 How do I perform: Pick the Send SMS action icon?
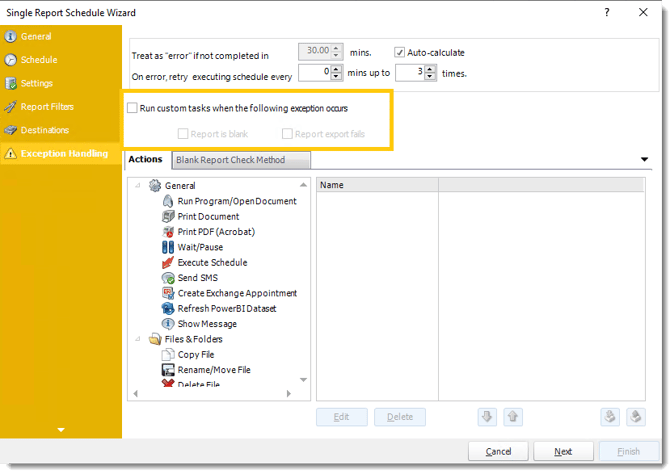click(168, 278)
